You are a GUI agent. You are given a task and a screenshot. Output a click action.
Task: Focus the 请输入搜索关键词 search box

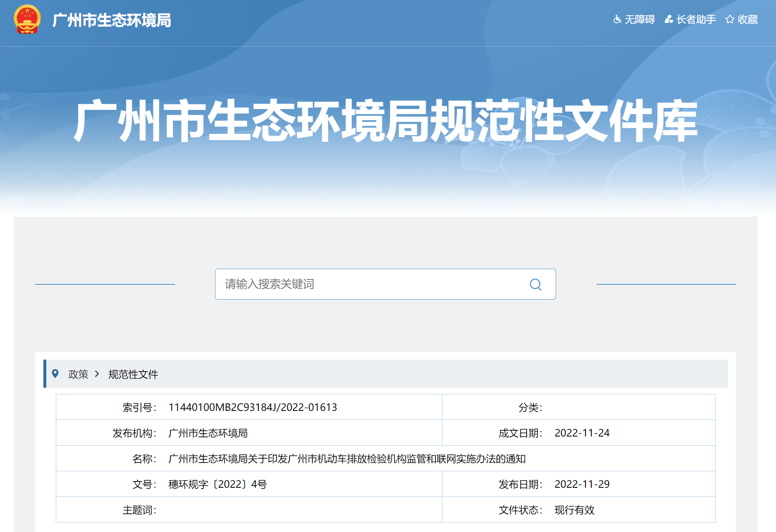point(385,284)
